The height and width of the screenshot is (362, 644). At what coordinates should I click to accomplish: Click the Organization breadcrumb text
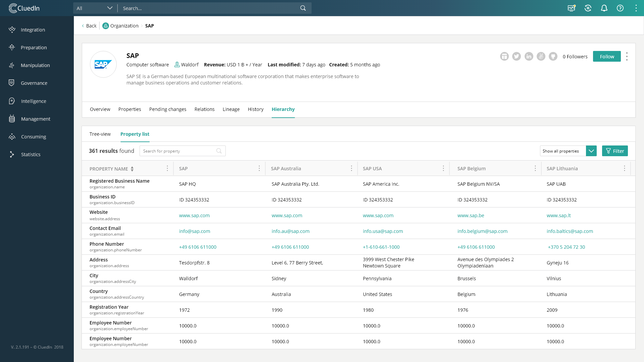point(124,26)
